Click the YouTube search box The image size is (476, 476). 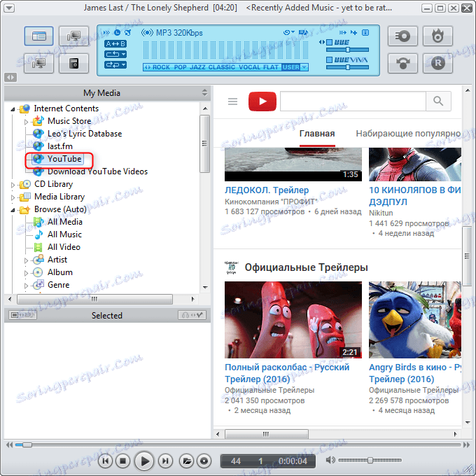[x=353, y=101]
